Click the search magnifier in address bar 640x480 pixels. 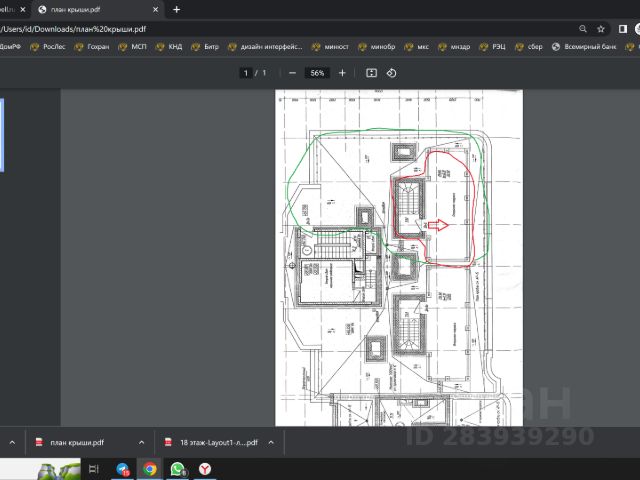click(581, 29)
